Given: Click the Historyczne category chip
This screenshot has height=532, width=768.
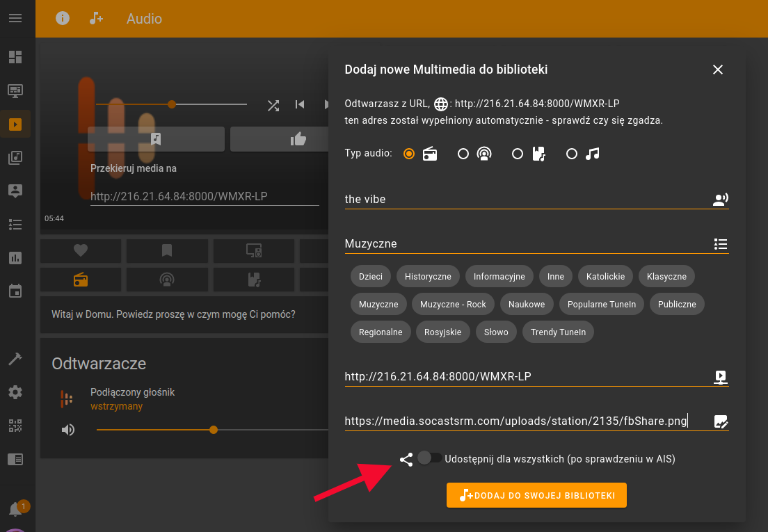Looking at the screenshot, I should [428, 277].
